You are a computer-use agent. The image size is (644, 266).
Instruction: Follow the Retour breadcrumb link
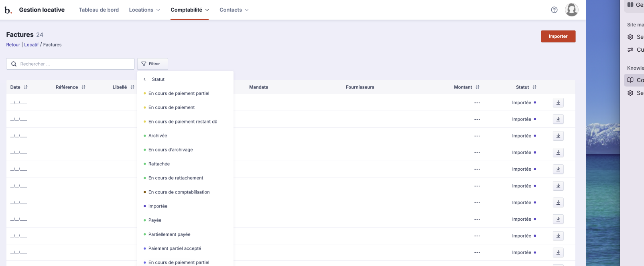pyautogui.click(x=13, y=45)
